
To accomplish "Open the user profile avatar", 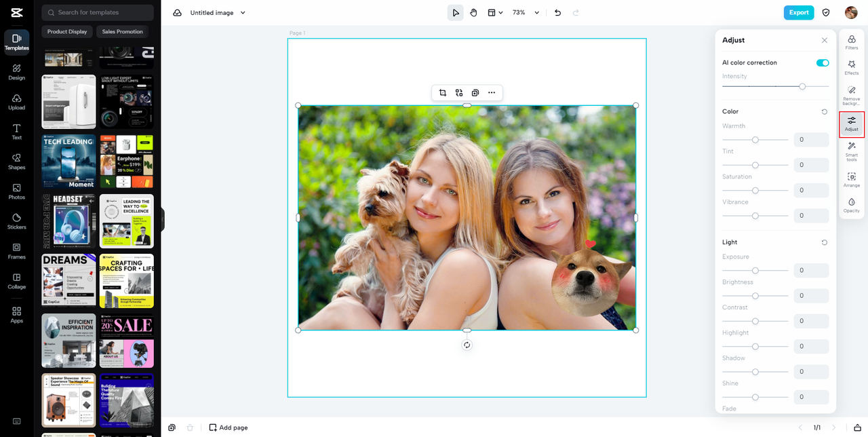I will tap(851, 12).
